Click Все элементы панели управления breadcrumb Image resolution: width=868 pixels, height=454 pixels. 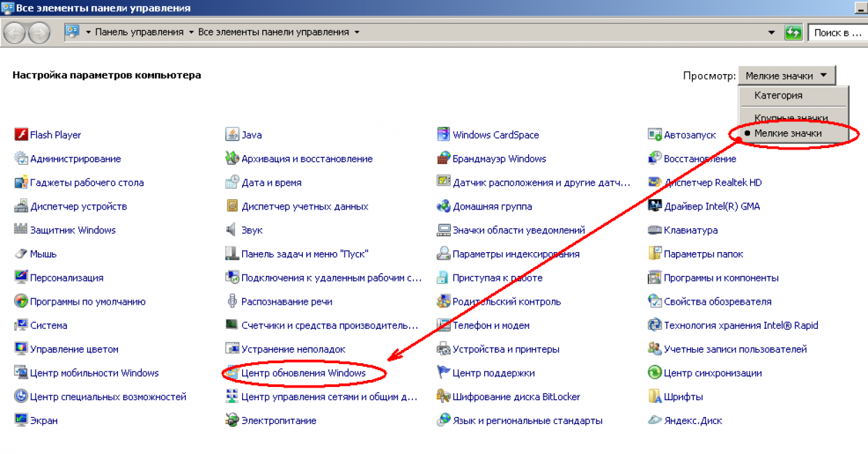[274, 32]
